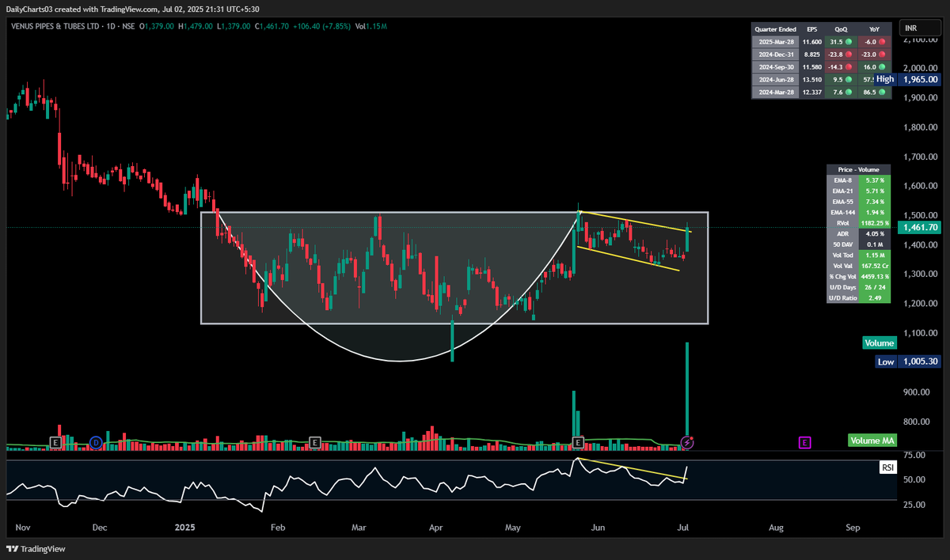Click the RVol value 1182.25 %

click(x=874, y=223)
